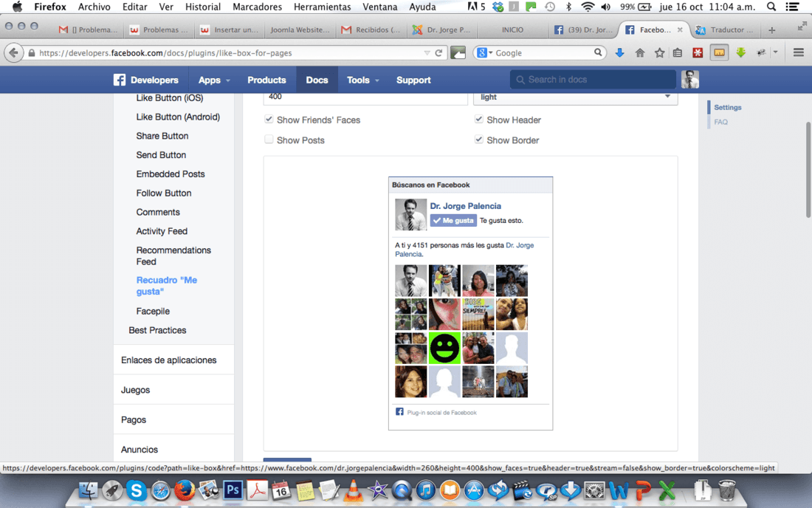Image resolution: width=812 pixels, height=508 pixels.
Task: Click the vertical page scrollbar
Action: coord(808,170)
